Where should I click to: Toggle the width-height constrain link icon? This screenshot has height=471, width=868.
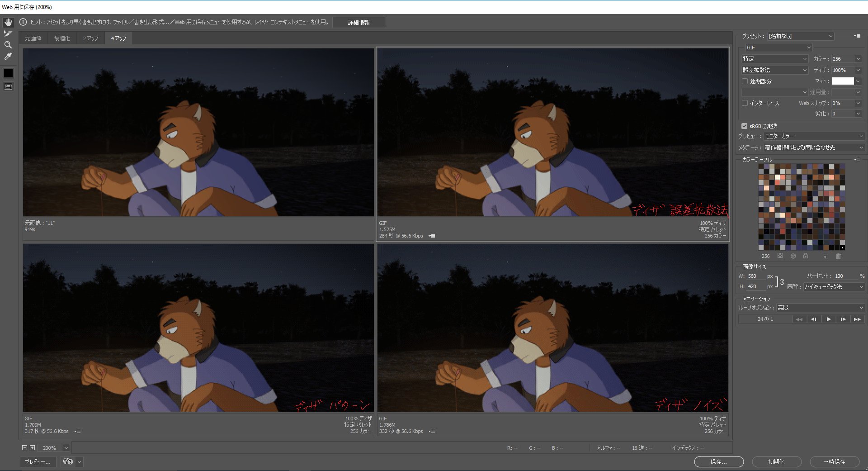(782, 281)
